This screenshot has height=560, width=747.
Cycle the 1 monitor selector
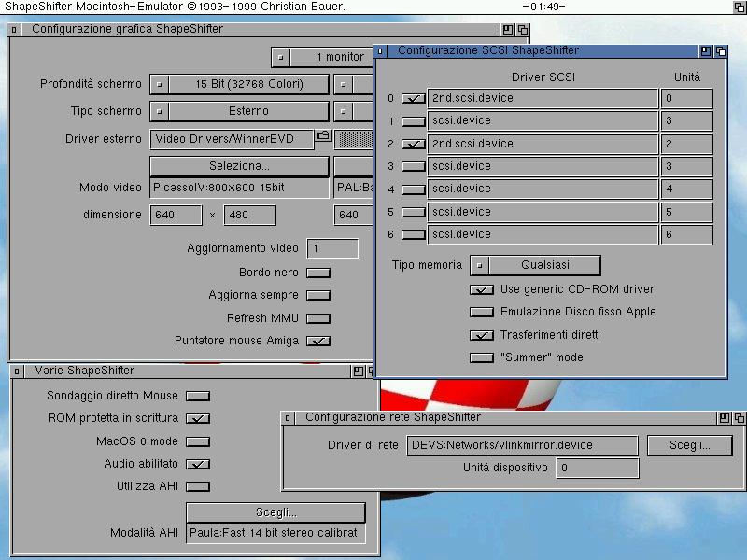[x=322, y=57]
